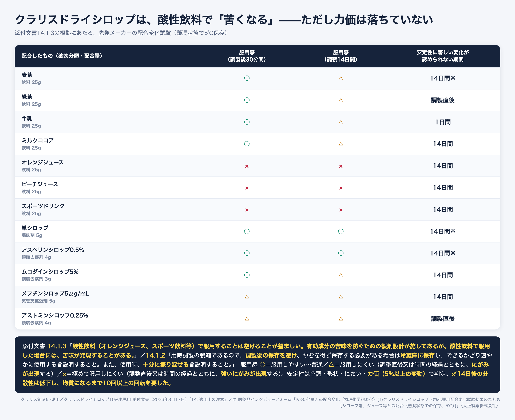Click the red cross in ピーチジュース 14-day column
This screenshot has height=420, width=515.
341,188
